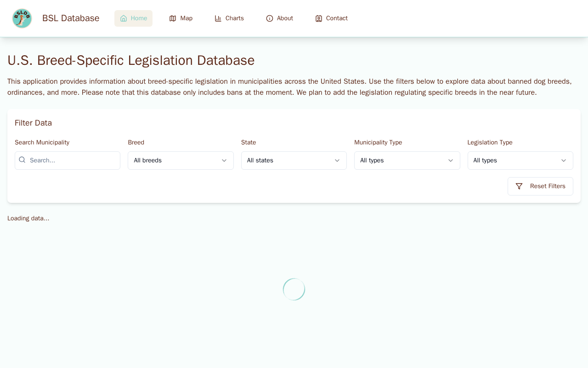Viewport: 588px width, 368px height.
Task: Go to the Home tab
Action: pyautogui.click(x=133, y=18)
